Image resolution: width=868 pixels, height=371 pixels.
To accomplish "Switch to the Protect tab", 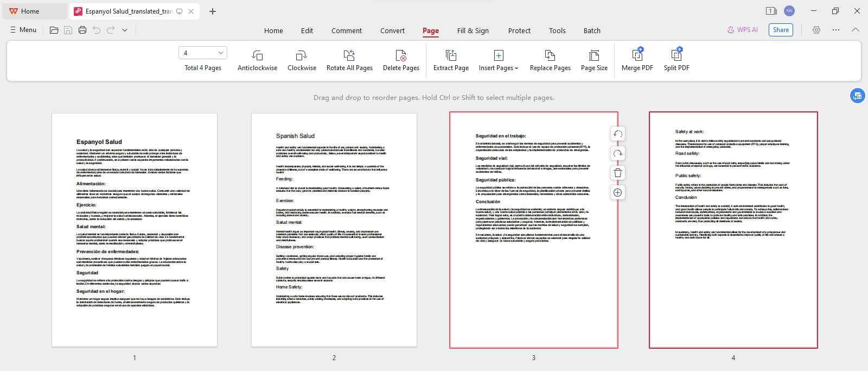I will pos(519,30).
